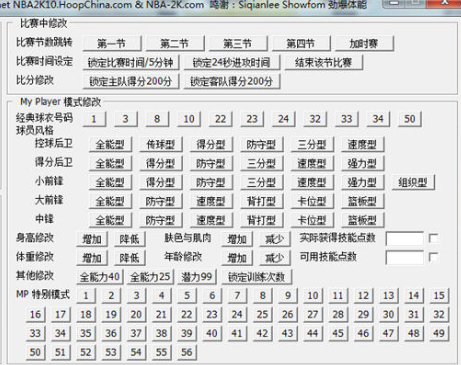Select 三分型 style in 小前锋 row

[x=262, y=182]
